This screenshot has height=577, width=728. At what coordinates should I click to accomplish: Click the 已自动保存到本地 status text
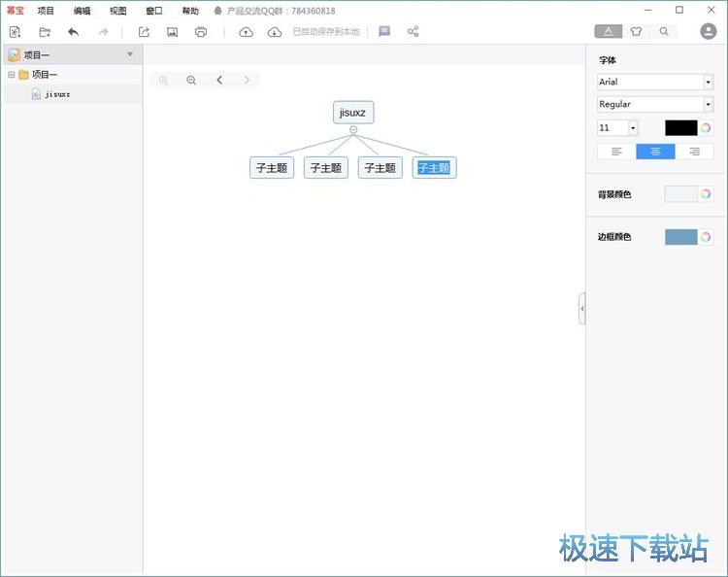tap(326, 32)
